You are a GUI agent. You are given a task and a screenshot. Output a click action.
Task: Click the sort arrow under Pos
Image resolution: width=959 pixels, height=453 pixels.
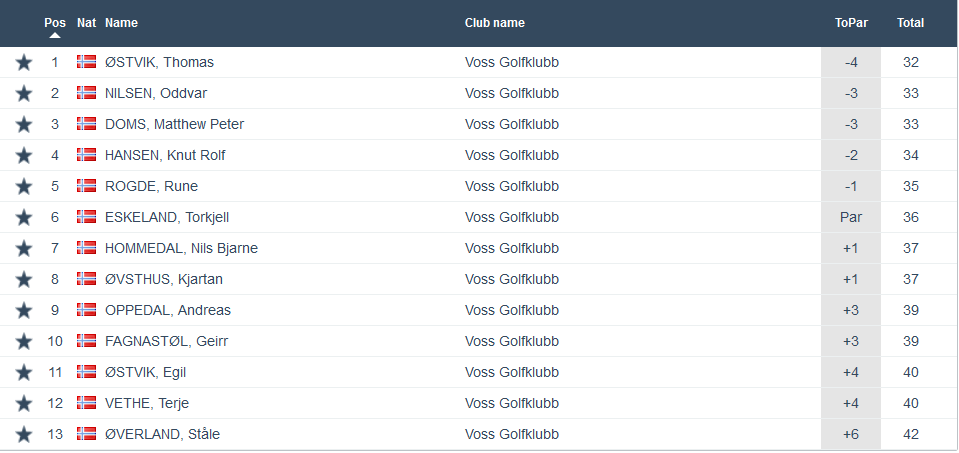pos(55,36)
